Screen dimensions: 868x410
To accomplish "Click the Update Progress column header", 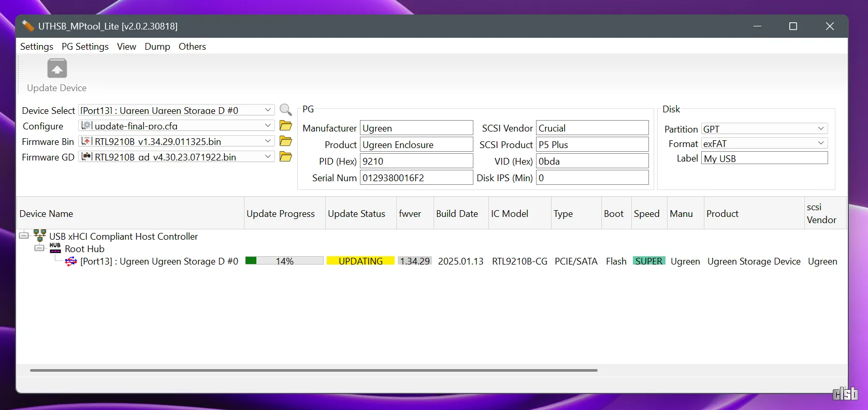I will [x=281, y=214].
